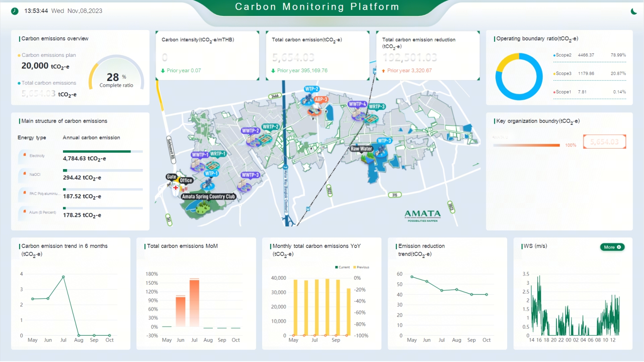644x362 pixels.
Task: Toggle the Current series in YoY legend
Action: click(342, 267)
